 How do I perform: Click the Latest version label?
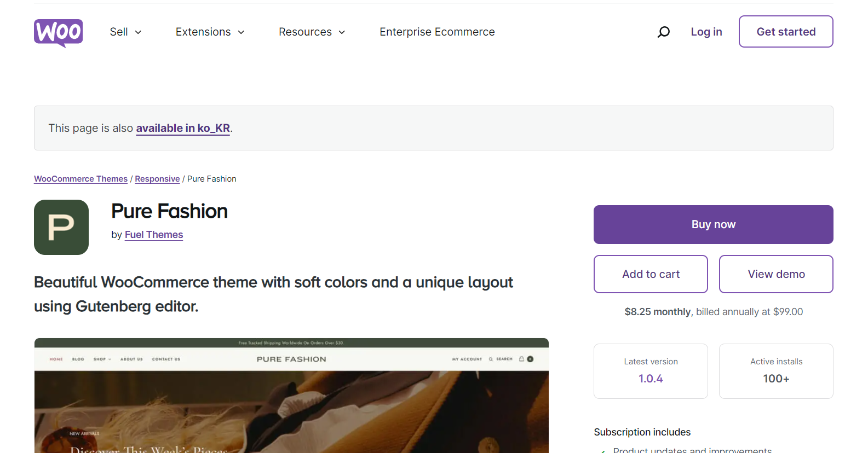[651, 362]
